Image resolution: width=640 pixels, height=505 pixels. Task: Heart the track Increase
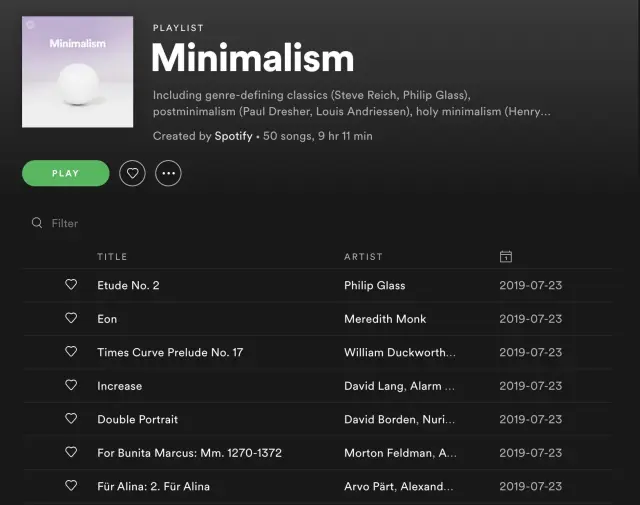pos(71,385)
